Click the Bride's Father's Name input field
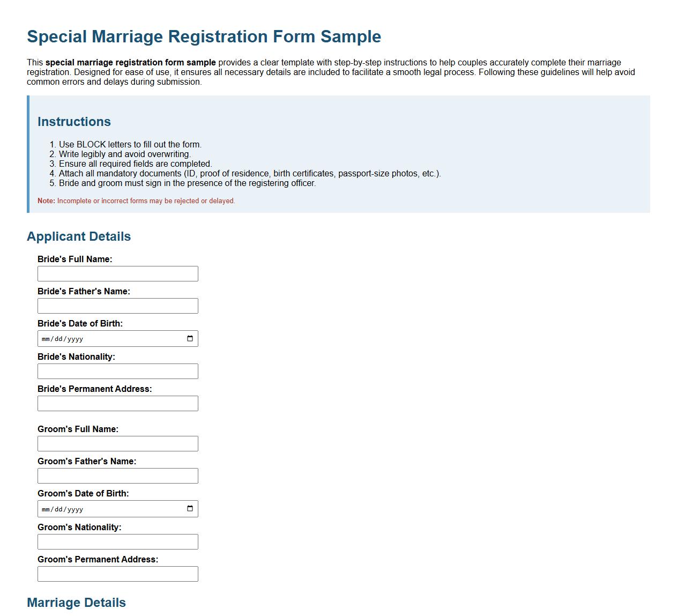 117,306
